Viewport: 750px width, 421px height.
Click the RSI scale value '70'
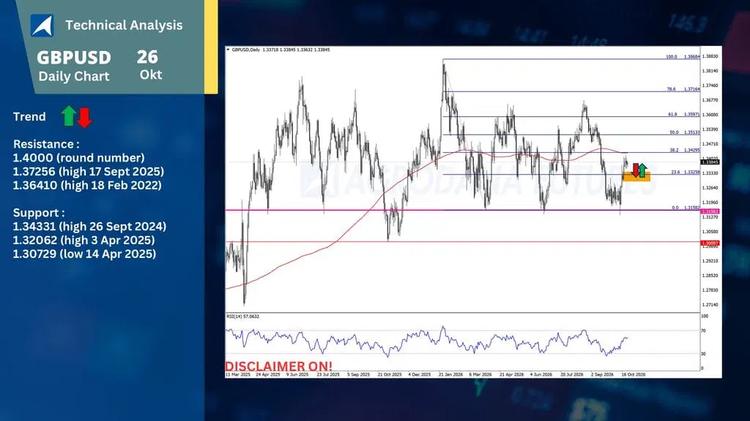[x=704, y=331]
